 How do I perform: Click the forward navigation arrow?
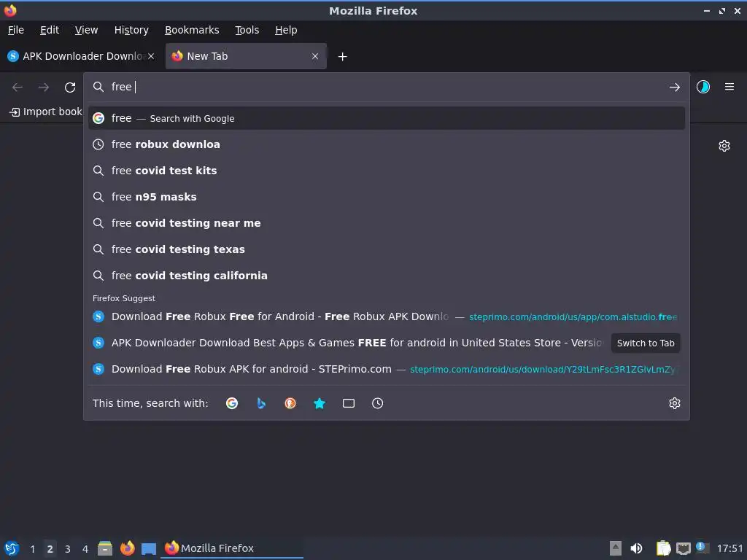(x=44, y=87)
